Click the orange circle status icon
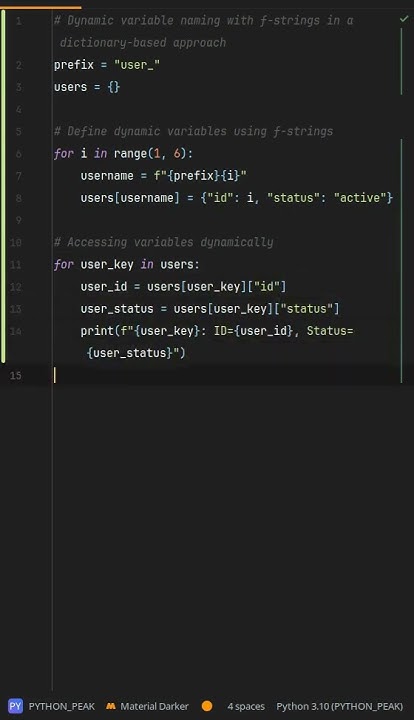The width and height of the screenshot is (414, 720). click(x=207, y=706)
